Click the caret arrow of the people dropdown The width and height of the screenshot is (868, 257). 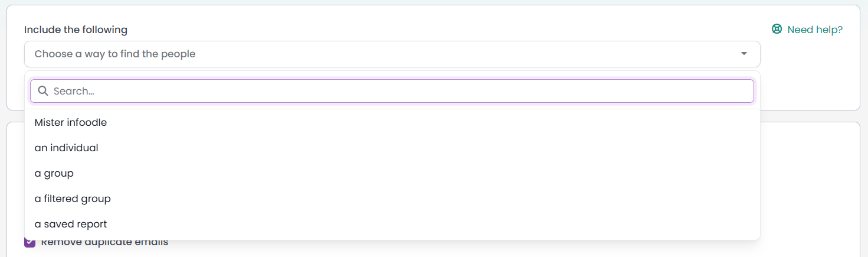click(x=744, y=54)
